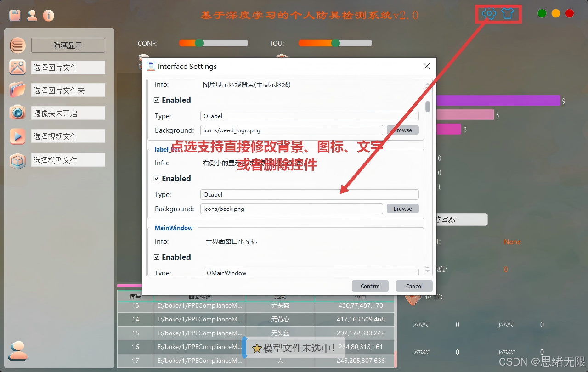Click the video play icon in sidebar
588x372 pixels.
(17, 136)
